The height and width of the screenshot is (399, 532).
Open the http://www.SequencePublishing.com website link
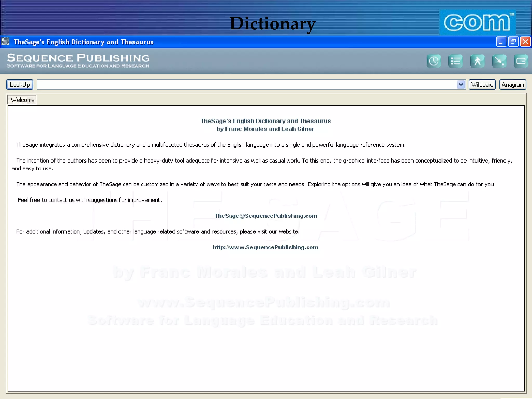tap(265, 247)
